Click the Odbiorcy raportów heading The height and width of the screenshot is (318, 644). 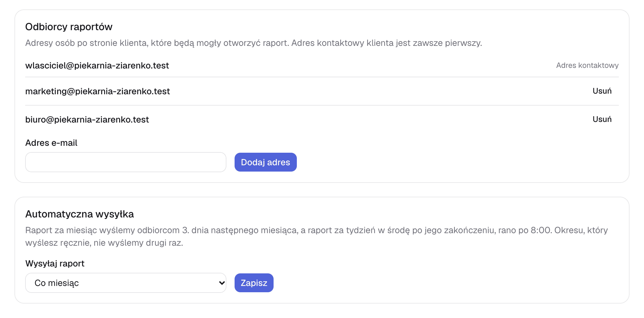pos(69,27)
